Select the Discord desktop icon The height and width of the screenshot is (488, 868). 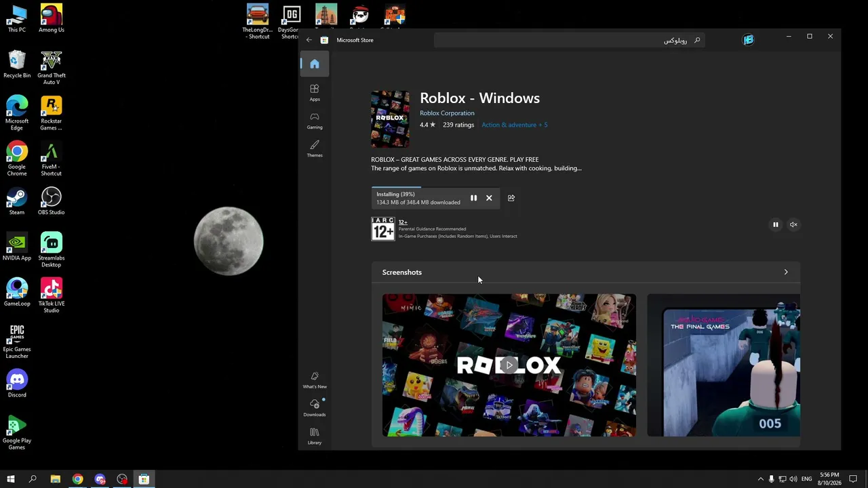click(17, 383)
